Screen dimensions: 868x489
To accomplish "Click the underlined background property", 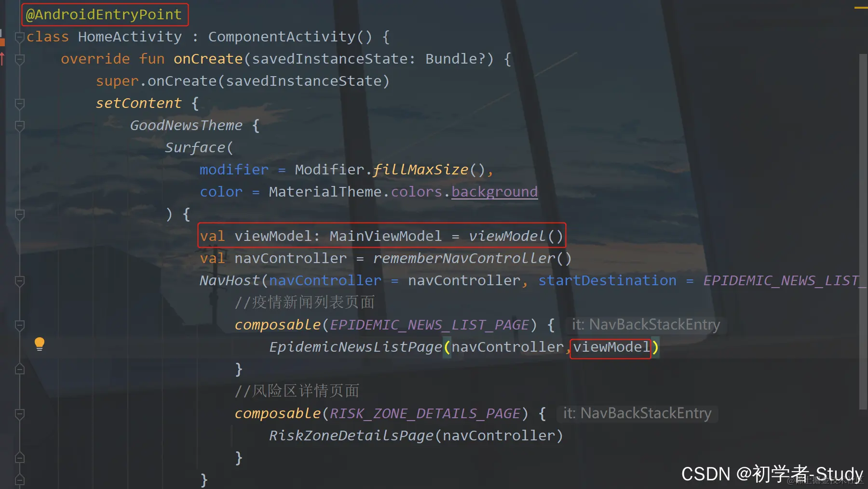I will [494, 192].
